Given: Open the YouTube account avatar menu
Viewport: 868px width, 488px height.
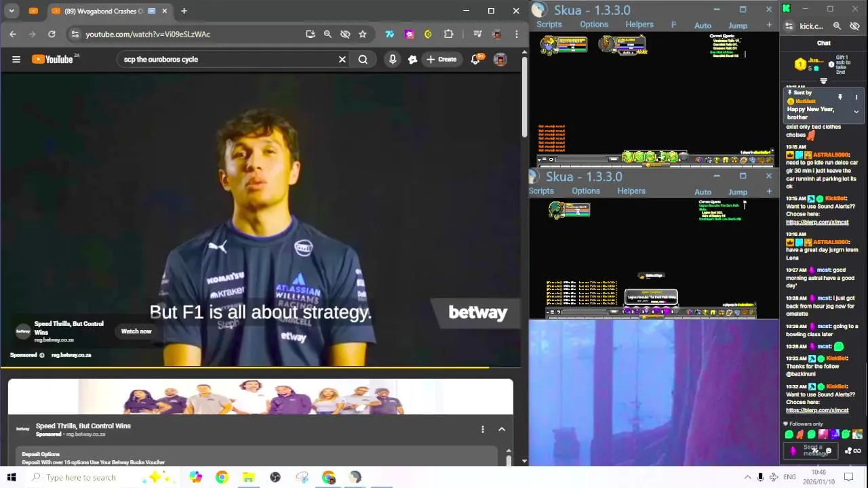Looking at the screenshot, I should (x=500, y=59).
